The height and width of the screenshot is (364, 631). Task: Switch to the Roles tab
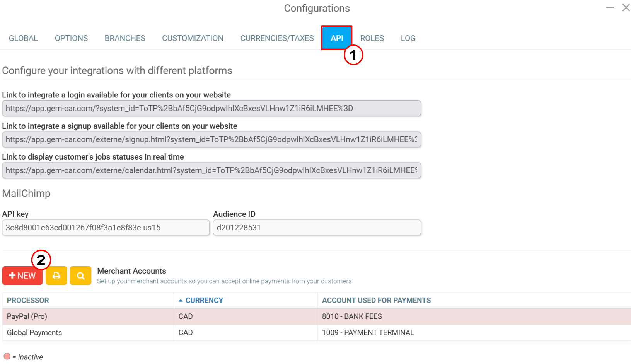point(372,38)
